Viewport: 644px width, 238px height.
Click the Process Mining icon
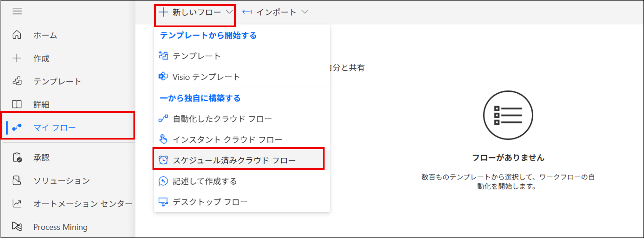17,227
